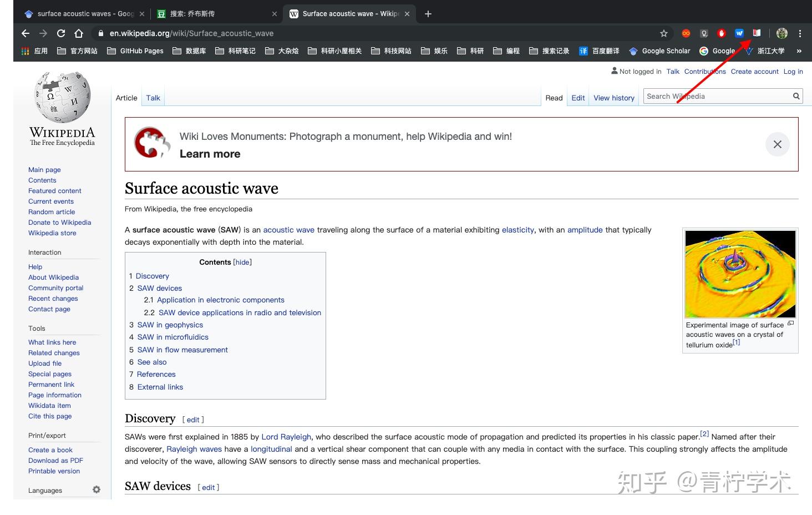Select the View history menu item
The width and height of the screenshot is (812, 515).
click(613, 98)
